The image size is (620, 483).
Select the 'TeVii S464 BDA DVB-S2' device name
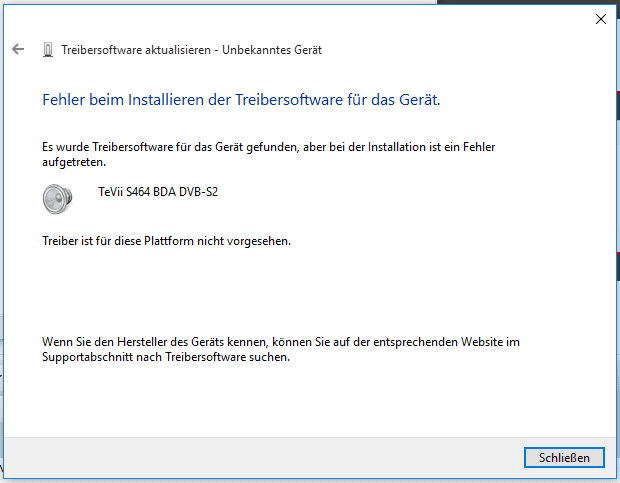click(158, 192)
